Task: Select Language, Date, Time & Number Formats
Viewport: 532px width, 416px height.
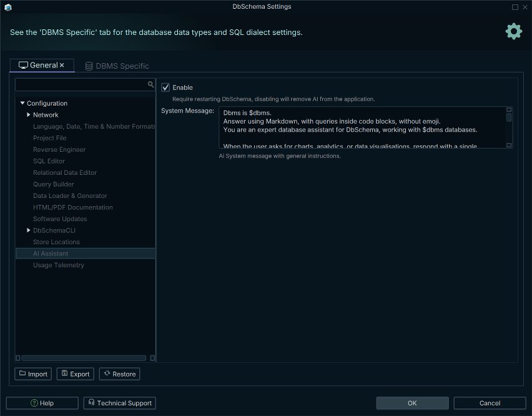Action: pos(94,126)
